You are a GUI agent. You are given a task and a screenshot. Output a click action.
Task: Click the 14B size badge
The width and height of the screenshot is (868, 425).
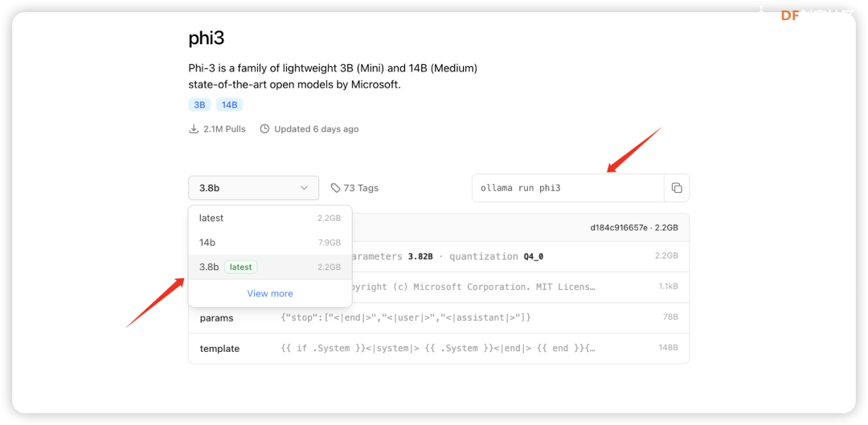pos(229,104)
